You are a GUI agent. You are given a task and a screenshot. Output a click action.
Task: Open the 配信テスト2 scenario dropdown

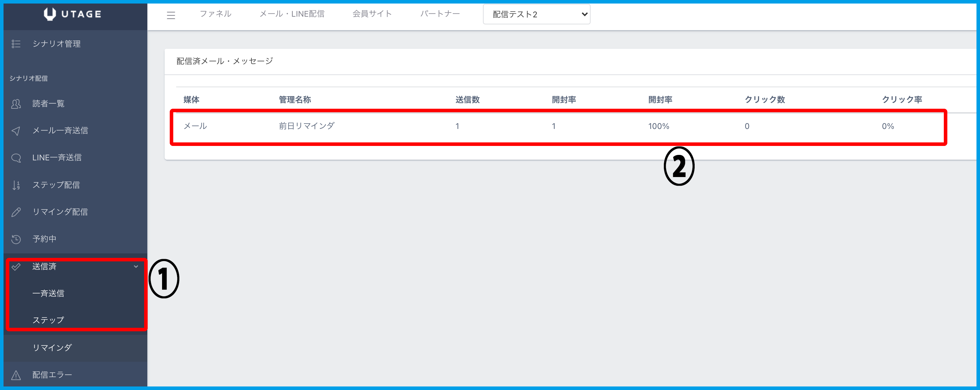pyautogui.click(x=536, y=14)
